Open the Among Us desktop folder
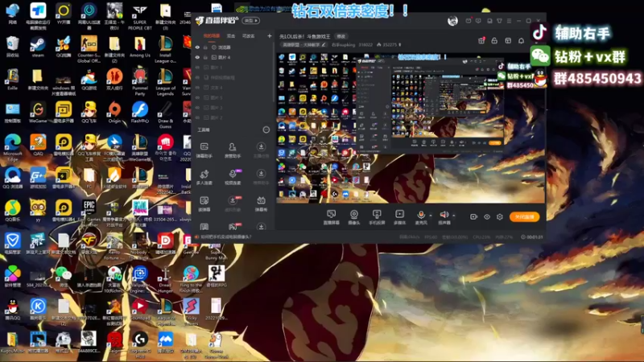This screenshot has width=644, height=362. (x=139, y=47)
